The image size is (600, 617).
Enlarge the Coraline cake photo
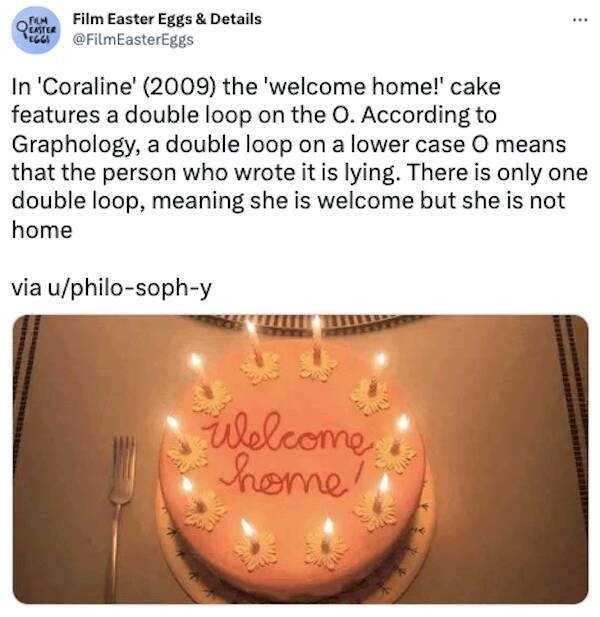click(x=300, y=459)
